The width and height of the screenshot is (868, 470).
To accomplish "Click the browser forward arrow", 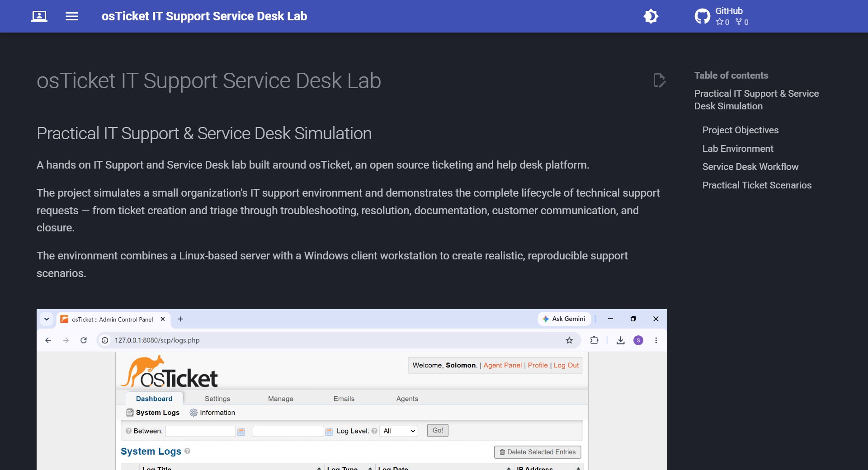I will point(66,340).
